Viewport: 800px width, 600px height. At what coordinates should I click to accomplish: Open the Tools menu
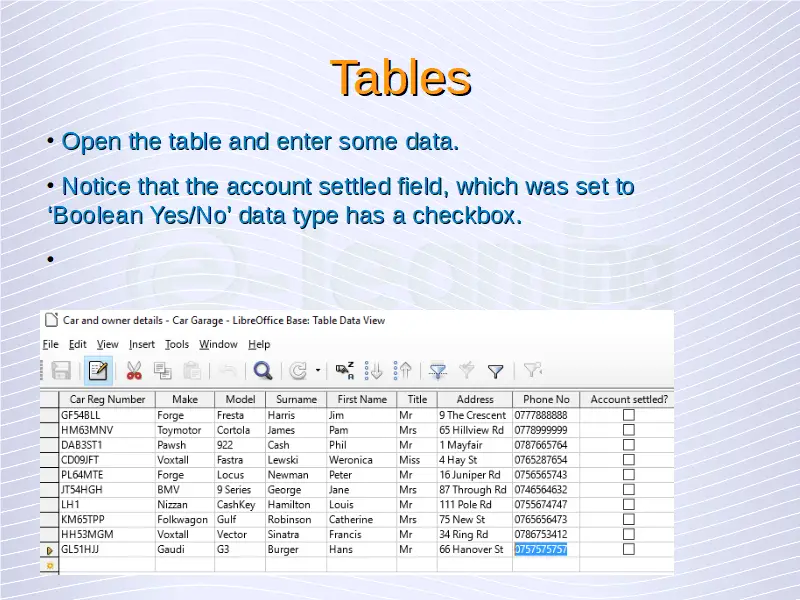[x=177, y=344]
